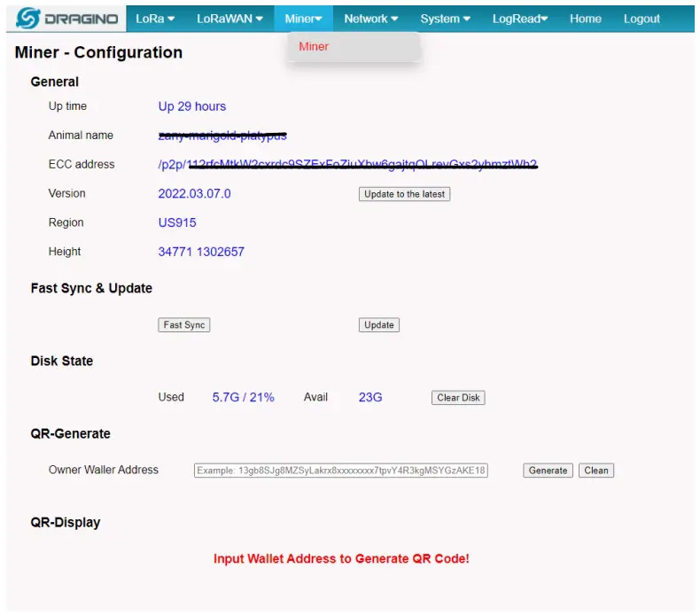
Task: Click the ECC address /p2p/ value
Action: coord(347,165)
